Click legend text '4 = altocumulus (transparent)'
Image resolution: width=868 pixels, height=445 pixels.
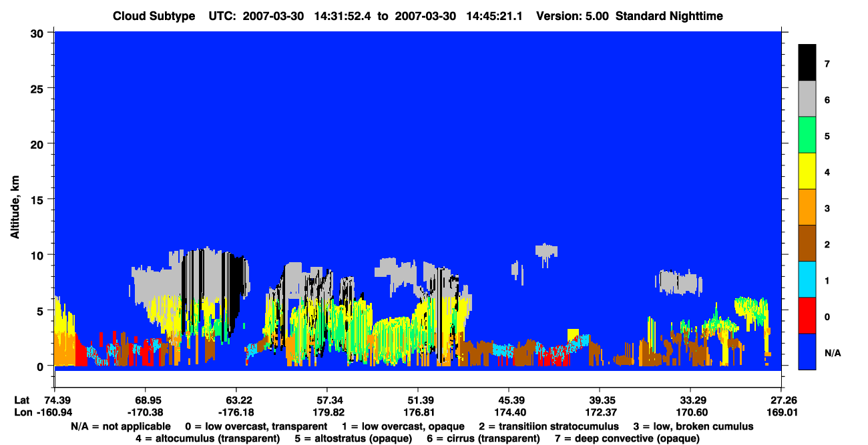click(208, 438)
